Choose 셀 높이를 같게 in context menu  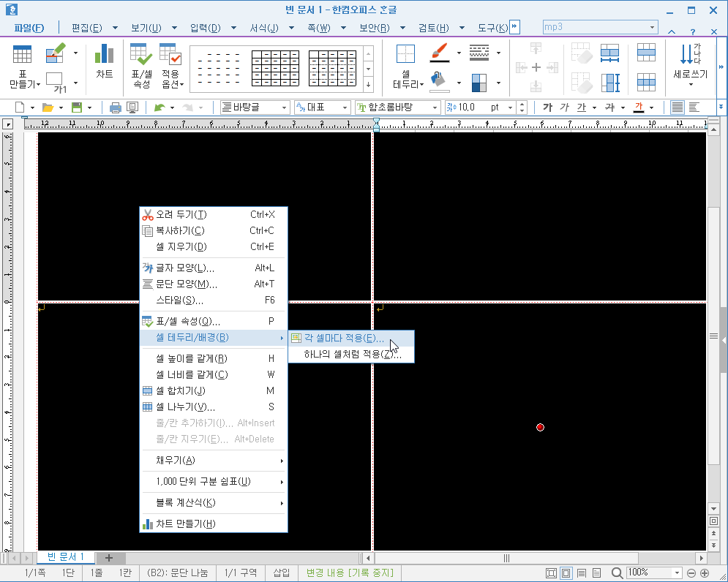(x=214, y=359)
